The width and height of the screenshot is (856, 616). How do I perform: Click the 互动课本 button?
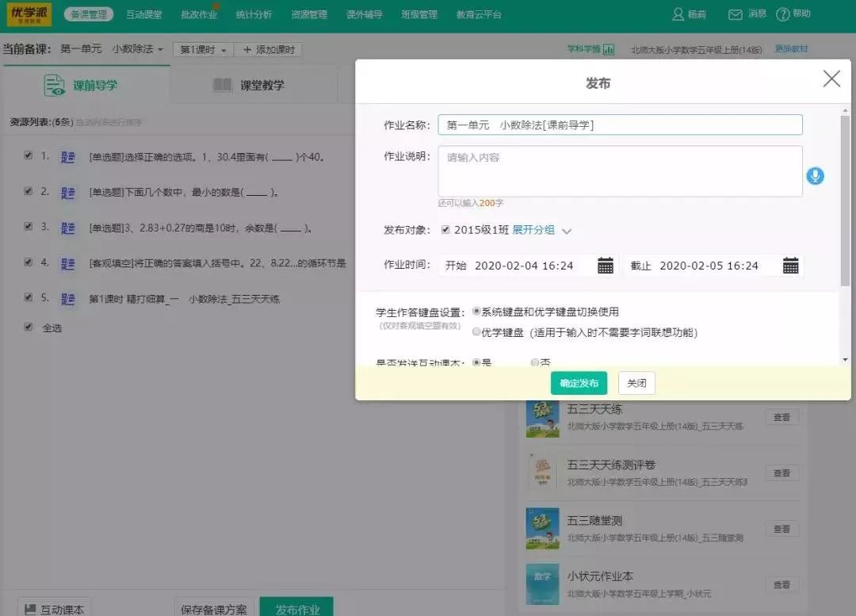coord(54,608)
